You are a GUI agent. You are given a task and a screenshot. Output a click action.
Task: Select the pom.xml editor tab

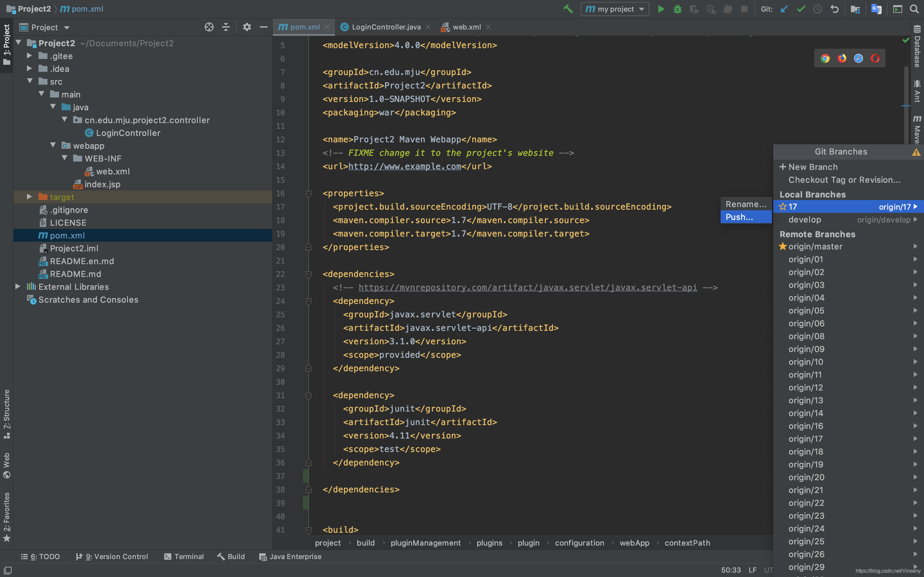click(x=299, y=27)
